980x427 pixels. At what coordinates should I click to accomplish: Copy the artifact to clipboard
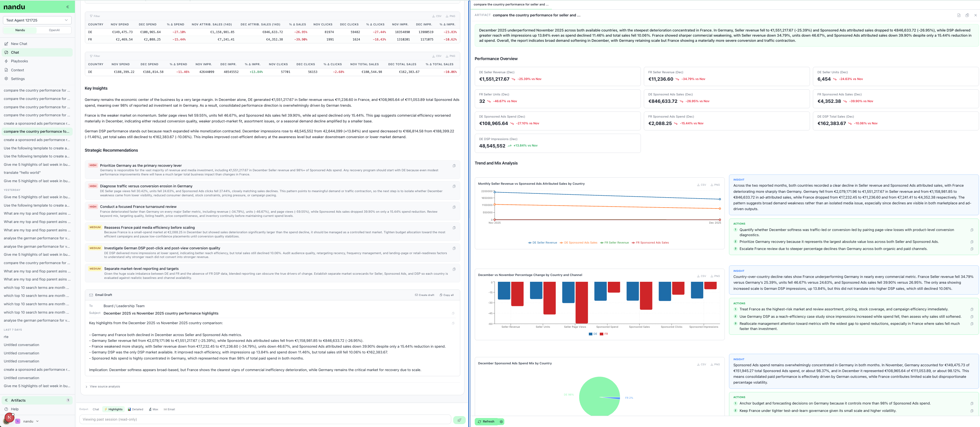[967, 15]
